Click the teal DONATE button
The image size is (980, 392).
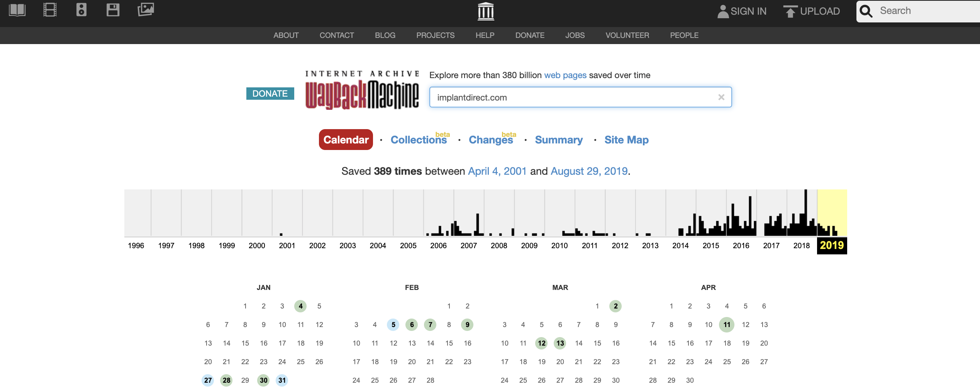coord(270,93)
